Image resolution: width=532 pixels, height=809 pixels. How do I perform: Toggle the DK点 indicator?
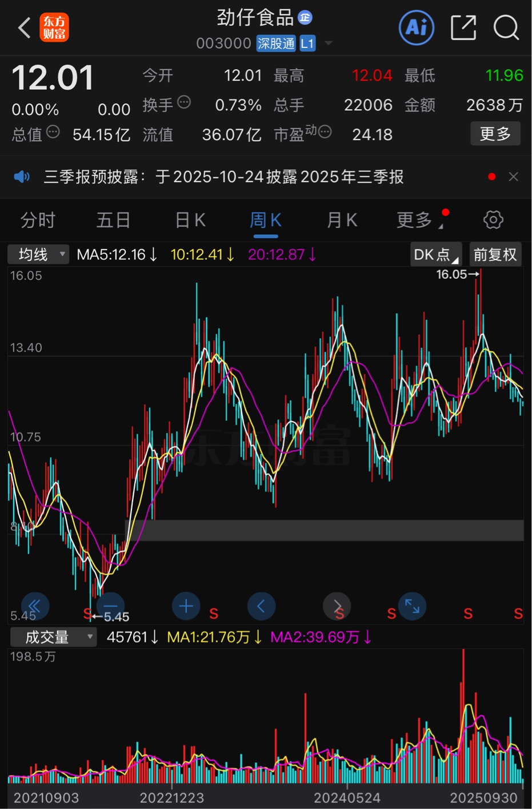click(437, 254)
